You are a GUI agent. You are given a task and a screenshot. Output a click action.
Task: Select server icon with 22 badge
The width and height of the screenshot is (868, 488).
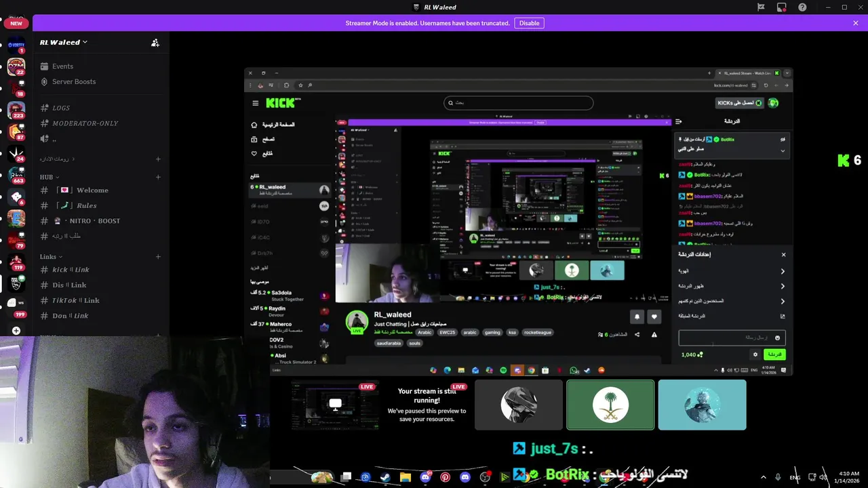coord(16,66)
